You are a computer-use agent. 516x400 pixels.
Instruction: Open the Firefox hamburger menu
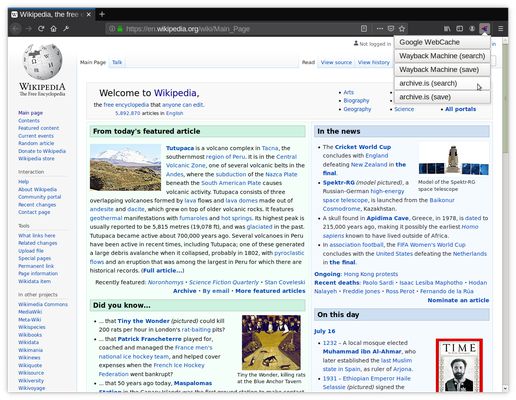pos(500,29)
